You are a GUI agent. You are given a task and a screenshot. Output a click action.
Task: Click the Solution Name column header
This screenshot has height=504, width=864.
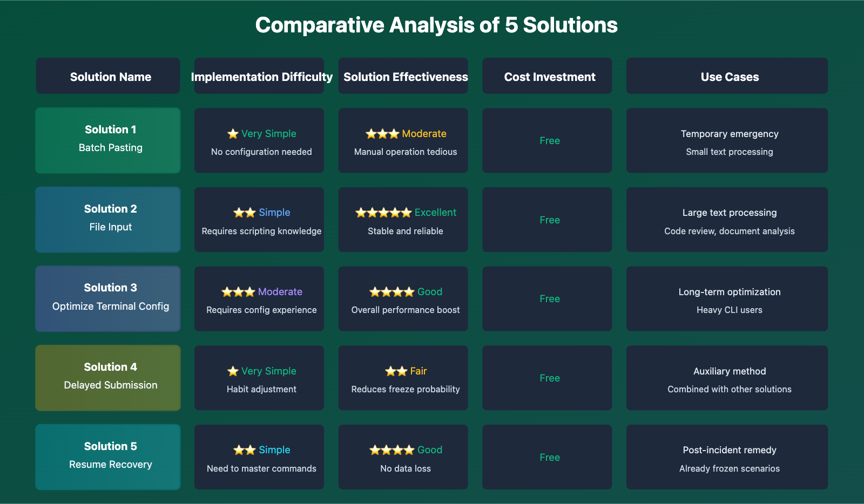108,76
